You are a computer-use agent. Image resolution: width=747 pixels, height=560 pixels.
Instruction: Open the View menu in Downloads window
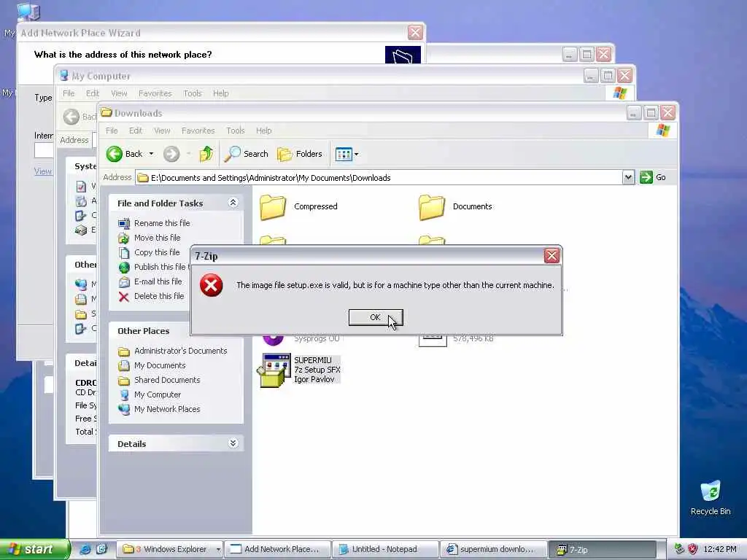click(162, 131)
